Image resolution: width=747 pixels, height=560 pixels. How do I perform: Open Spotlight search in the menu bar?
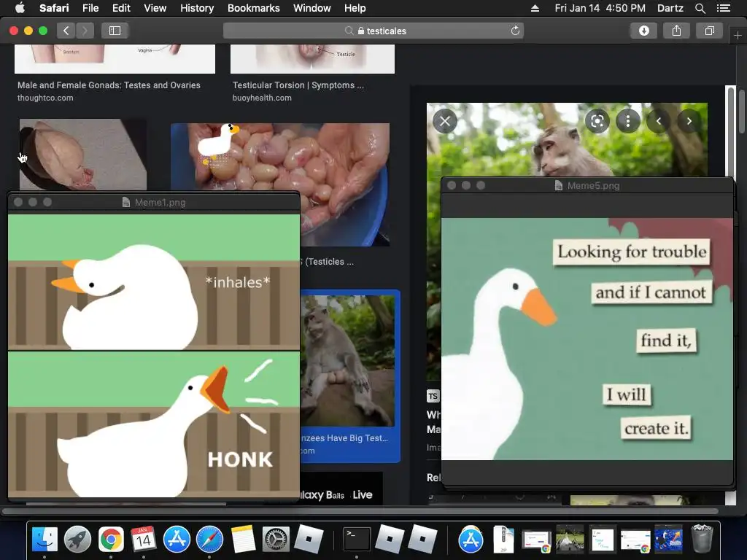pos(700,8)
